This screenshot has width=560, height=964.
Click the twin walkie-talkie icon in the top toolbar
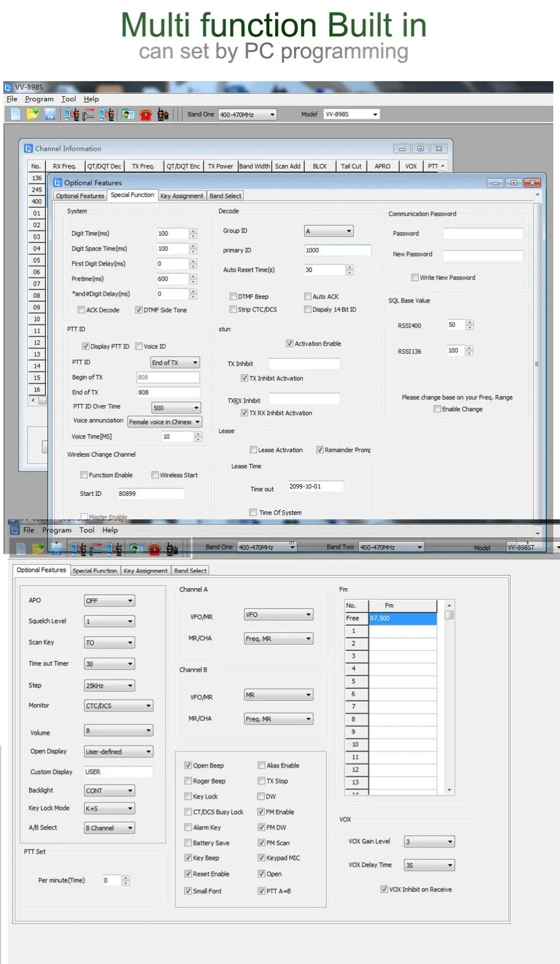[x=163, y=114]
